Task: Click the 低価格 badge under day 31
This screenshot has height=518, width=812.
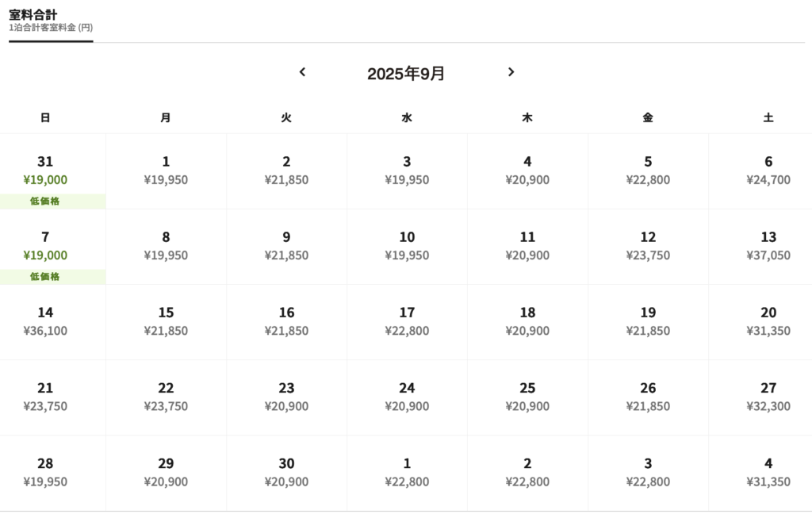Action: pos(45,201)
